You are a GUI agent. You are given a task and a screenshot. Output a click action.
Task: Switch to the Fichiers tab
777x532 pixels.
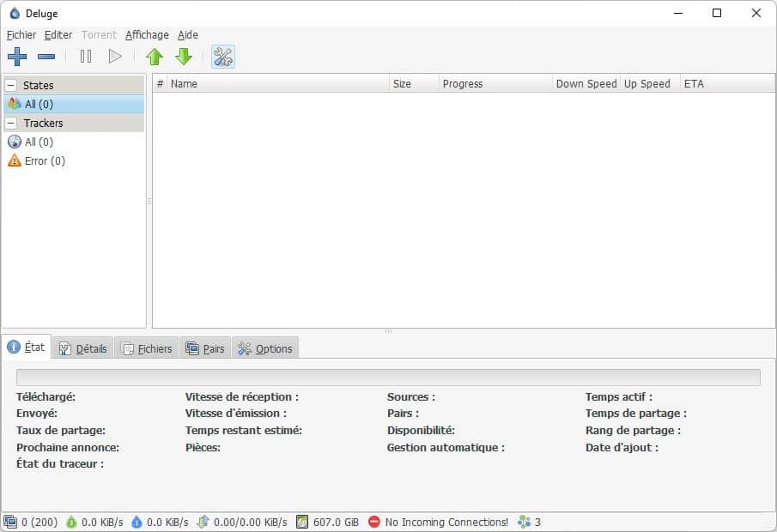147,348
